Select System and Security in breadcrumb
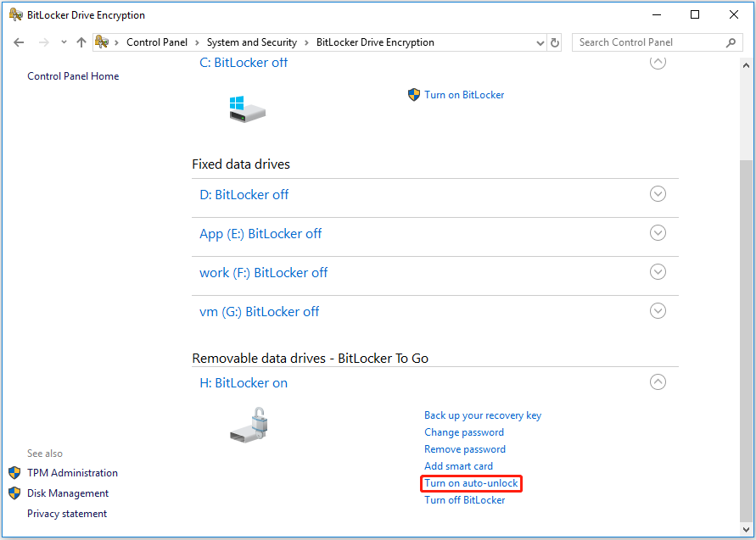The image size is (756, 540). coord(251,42)
